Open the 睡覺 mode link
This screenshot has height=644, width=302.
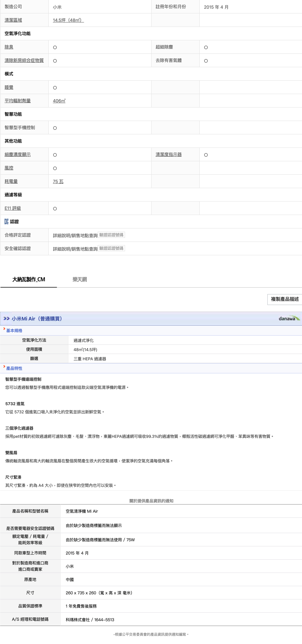click(x=9, y=87)
